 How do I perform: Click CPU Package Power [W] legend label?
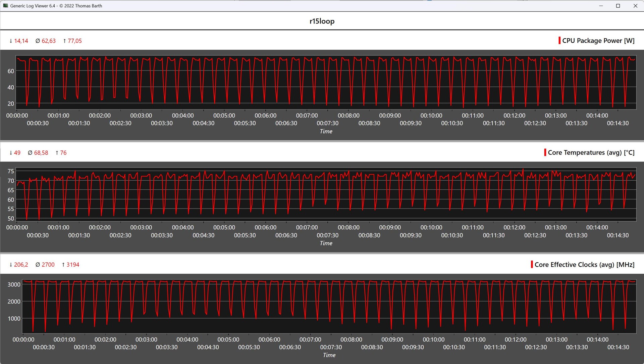click(x=598, y=41)
